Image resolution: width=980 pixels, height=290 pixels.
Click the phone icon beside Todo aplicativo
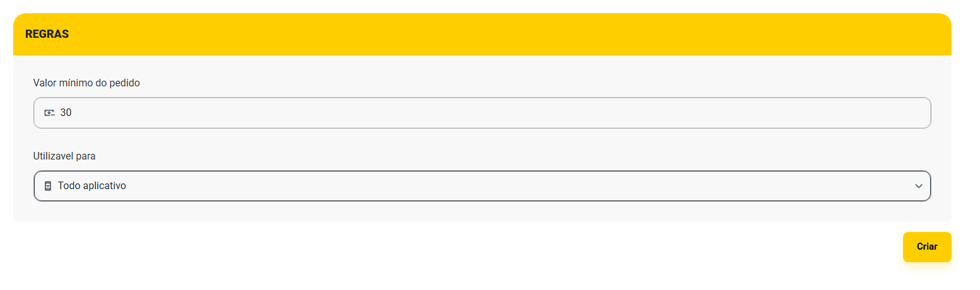point(47,186)
